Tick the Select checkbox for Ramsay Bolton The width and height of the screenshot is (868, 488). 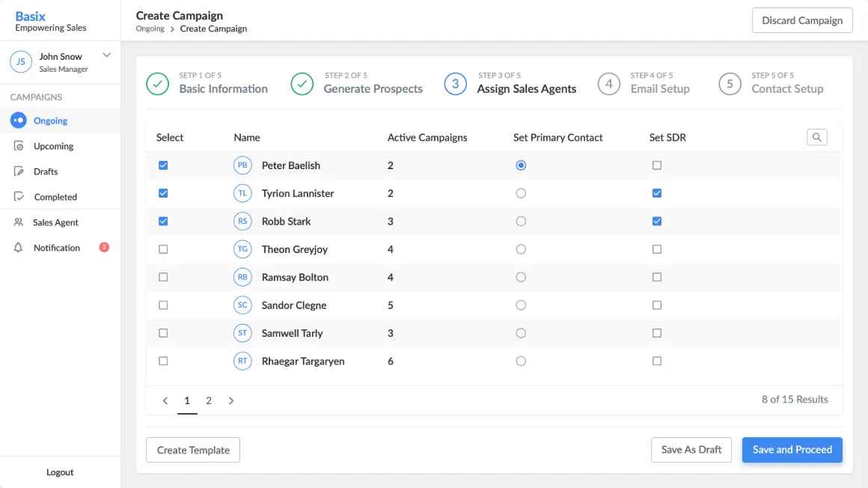(163, 277)
